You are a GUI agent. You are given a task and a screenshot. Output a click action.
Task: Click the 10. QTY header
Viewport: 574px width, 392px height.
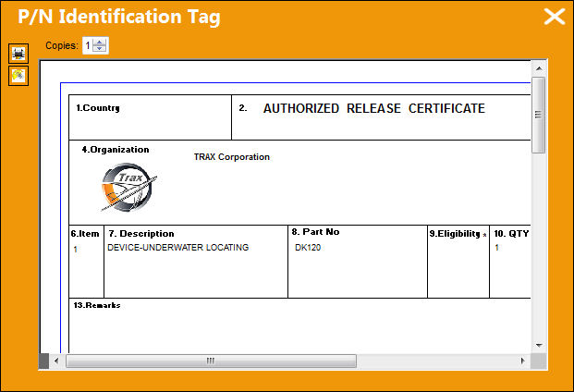511,234
